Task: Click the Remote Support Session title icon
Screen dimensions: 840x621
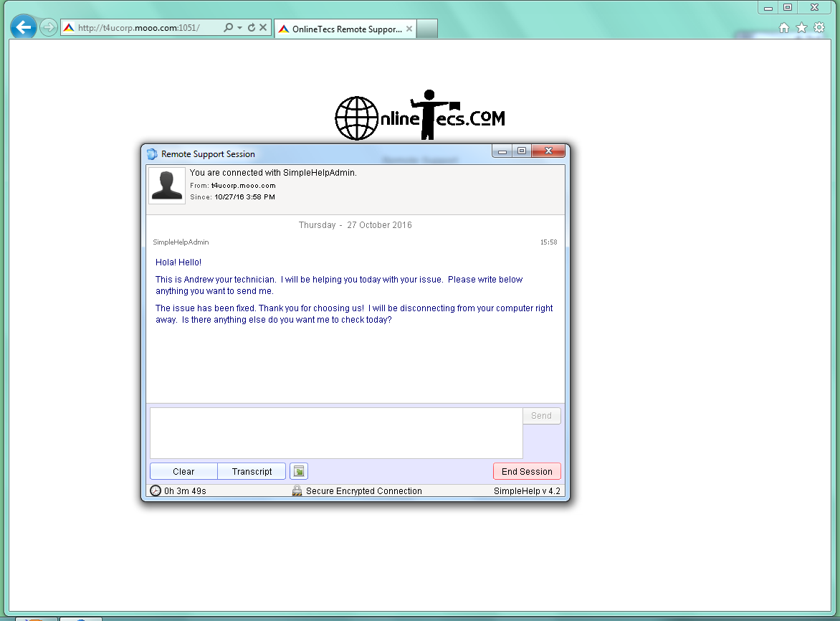Action: click(152, 154)
